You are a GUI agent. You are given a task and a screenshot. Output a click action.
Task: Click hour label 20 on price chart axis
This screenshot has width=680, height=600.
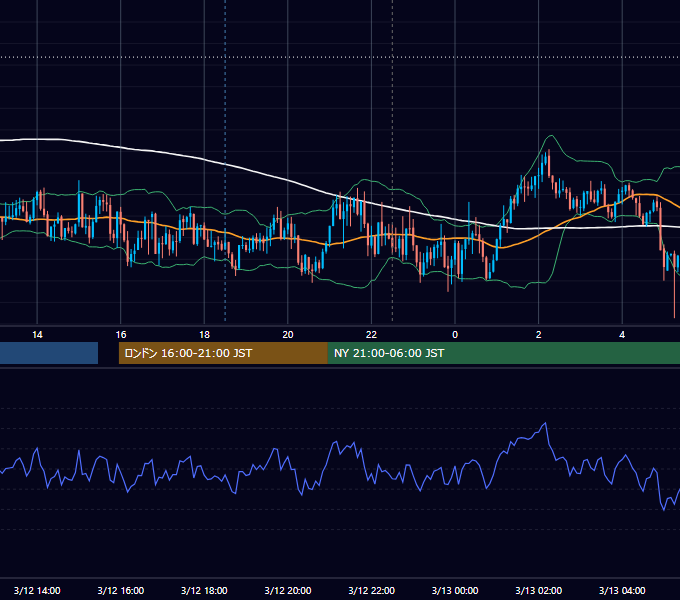(288, 335)
